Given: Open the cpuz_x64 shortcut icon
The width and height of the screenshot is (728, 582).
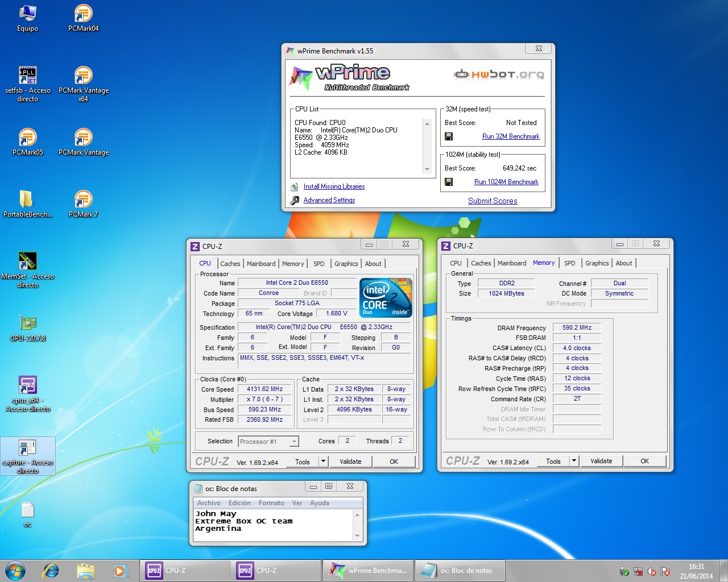Looking at the screenshot, I should tap(27, 393).
